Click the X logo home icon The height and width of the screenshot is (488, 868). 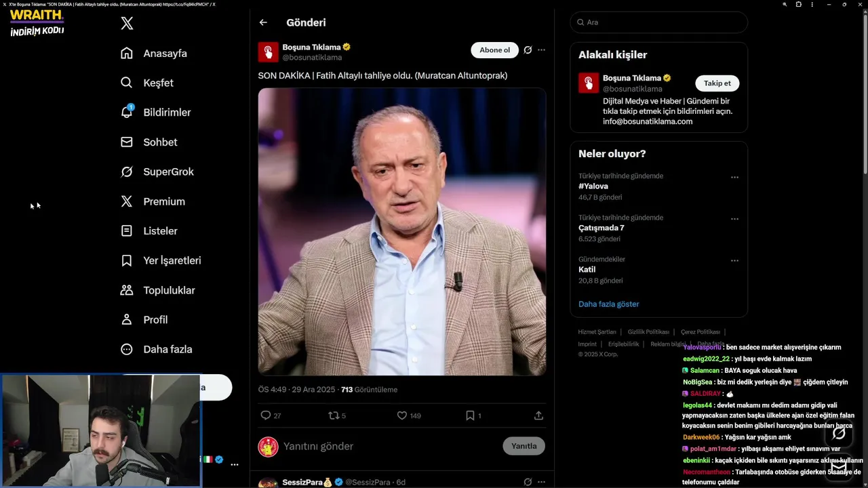(x=127, y=24)
